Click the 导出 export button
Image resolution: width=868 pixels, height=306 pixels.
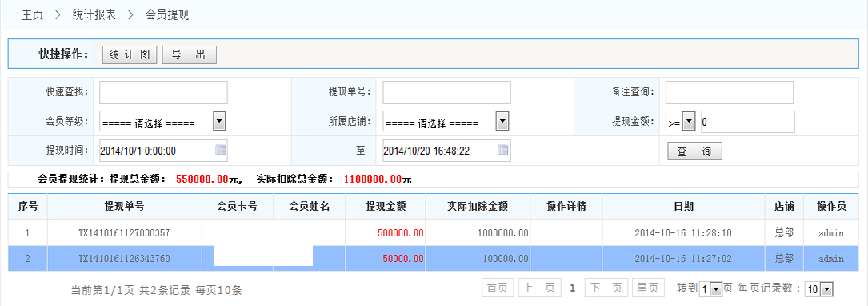tap(189, 55)
